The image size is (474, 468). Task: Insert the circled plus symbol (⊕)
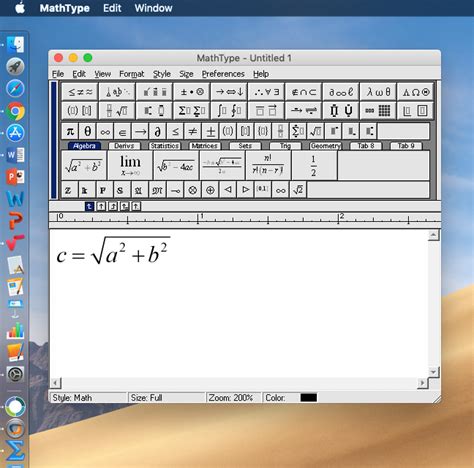click(x=210, y=190)
